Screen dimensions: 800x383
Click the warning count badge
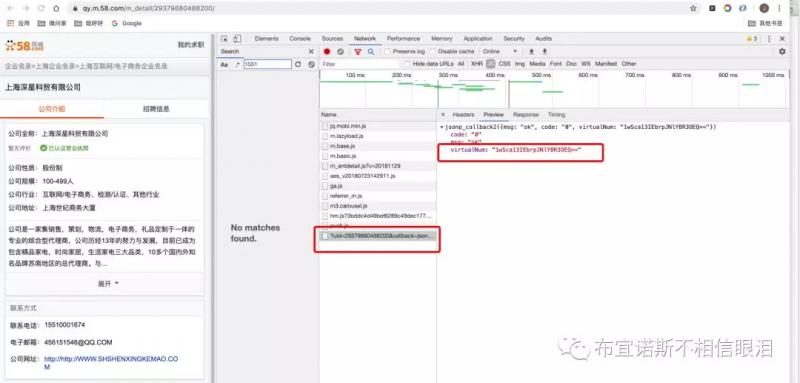(x=752, y=39)
